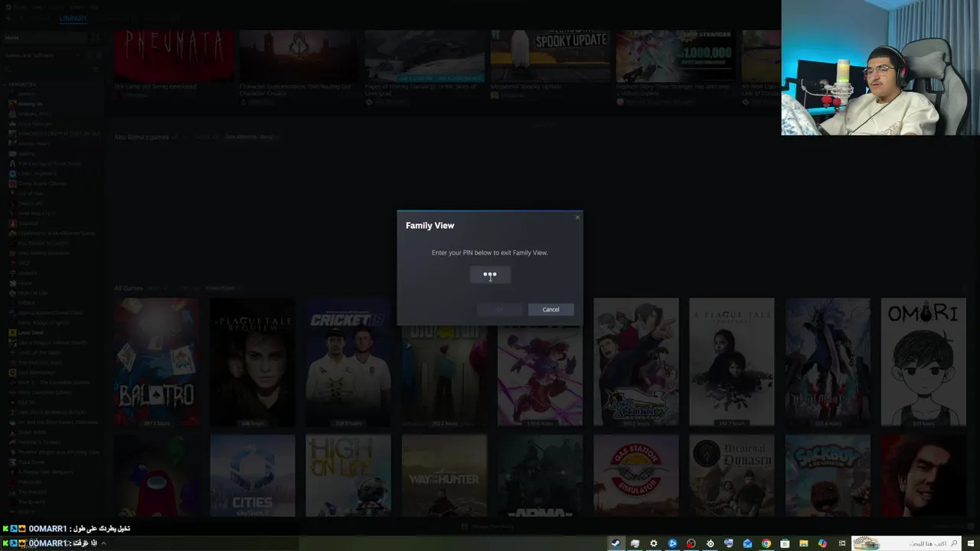Open the Way of the Hunter cover
This screenshot has width=980, height=551.
pyautogui.click(x=444, y=475)
